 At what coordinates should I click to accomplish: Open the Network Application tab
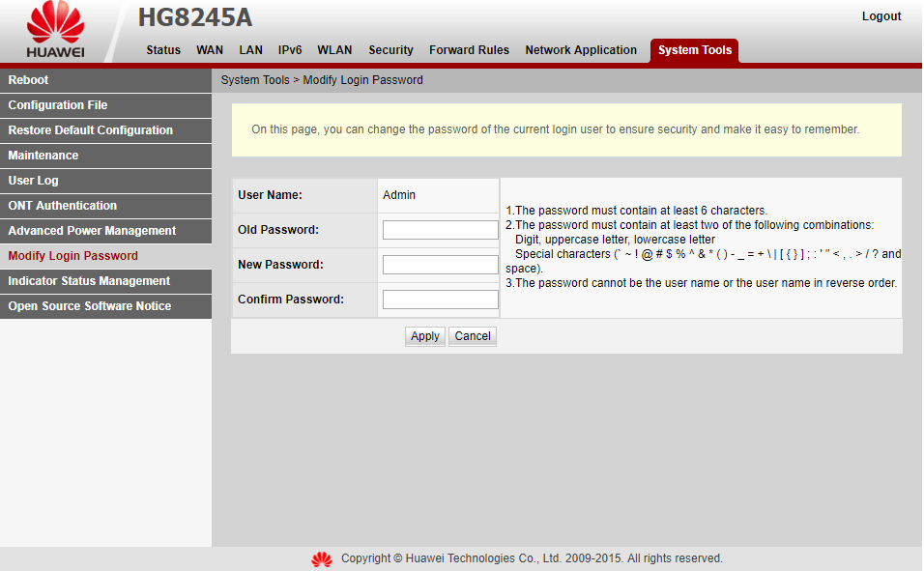[x=581, y=50]
